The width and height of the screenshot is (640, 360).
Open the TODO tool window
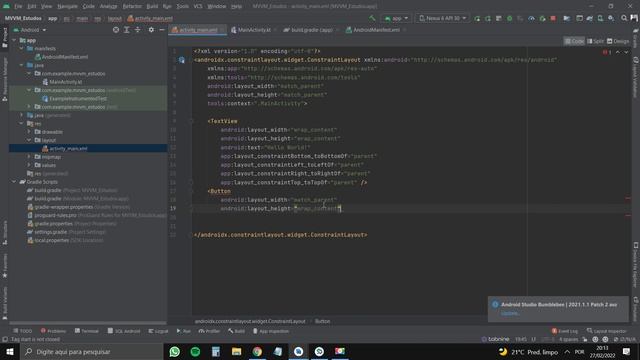[22, 331]
